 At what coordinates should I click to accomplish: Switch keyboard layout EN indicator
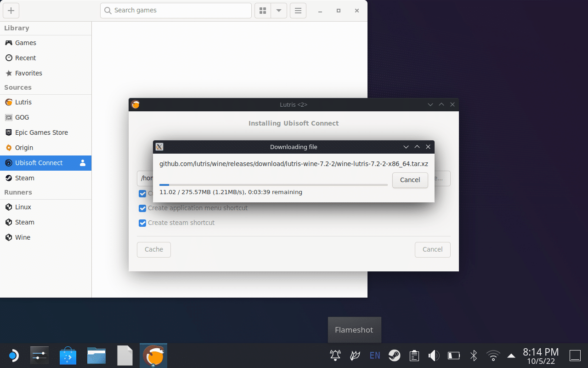click(x=375, y=356)
